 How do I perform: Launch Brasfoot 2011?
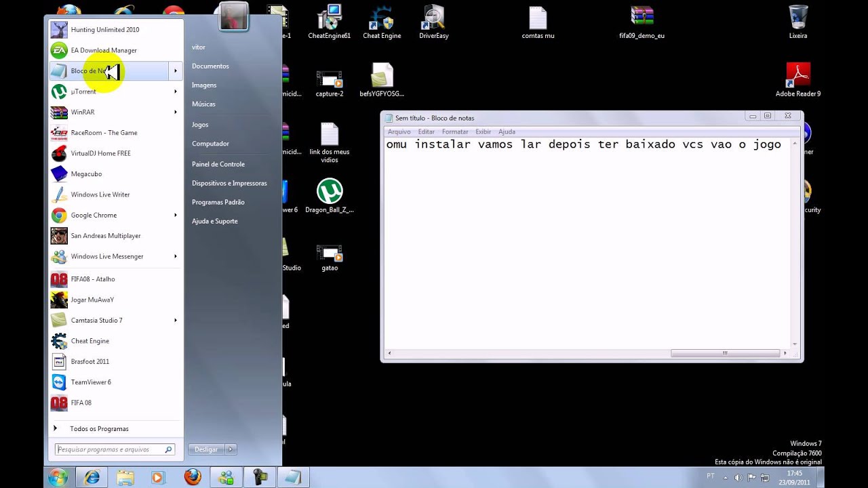[x=115, y=362]
